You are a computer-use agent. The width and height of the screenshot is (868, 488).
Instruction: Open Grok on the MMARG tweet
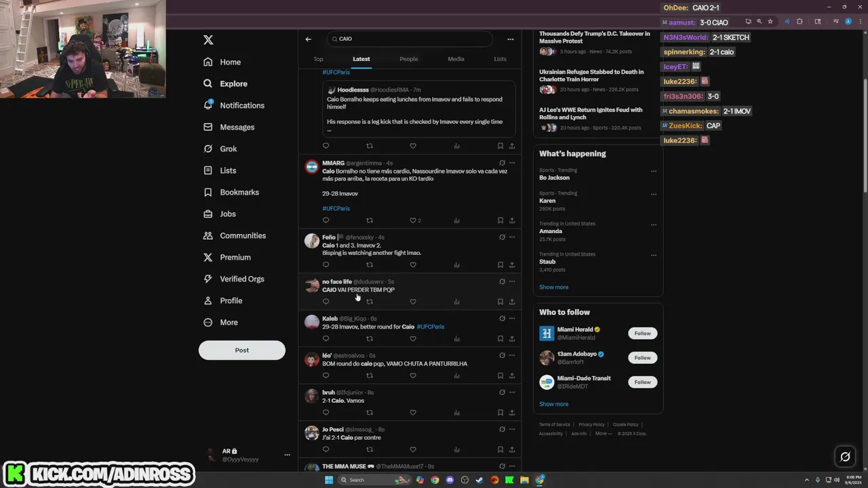click(x=502, y=163)
